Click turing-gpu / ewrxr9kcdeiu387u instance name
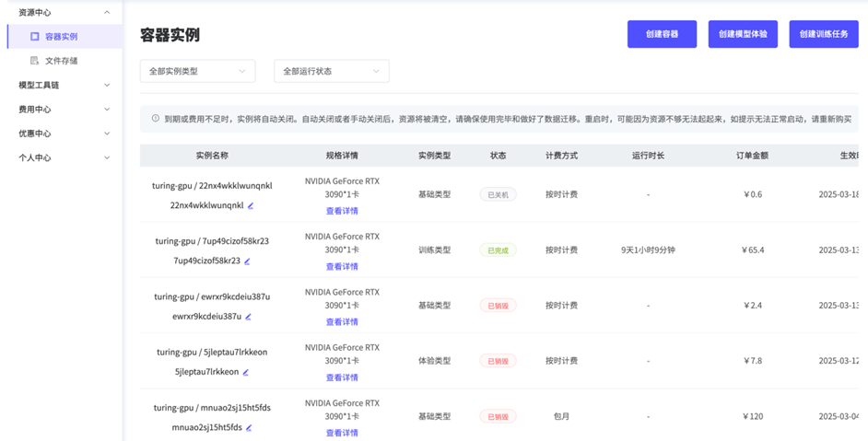Image resolution: width=868 pixels, height=441 pixels. (212, 296)
